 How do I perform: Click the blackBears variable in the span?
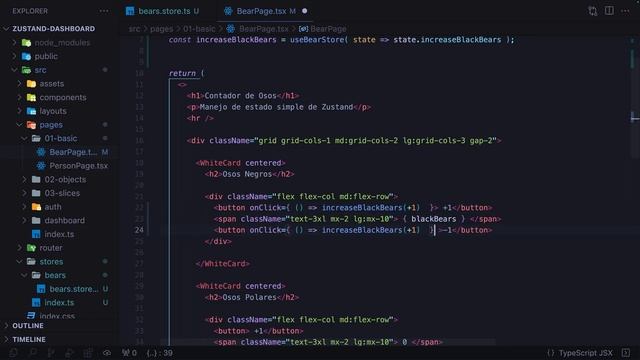pyautogui.click(x=433, y=219)
